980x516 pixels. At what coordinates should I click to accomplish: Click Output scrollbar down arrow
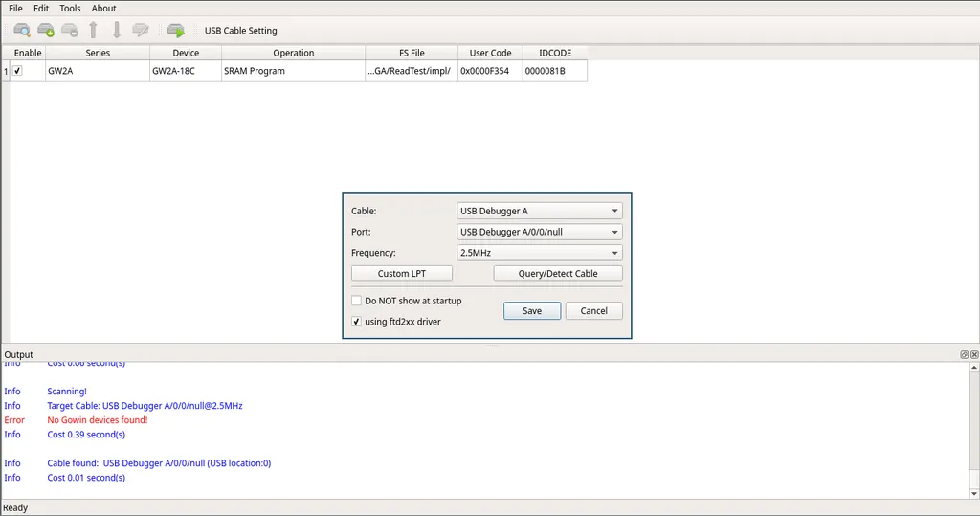click(974, 493)
